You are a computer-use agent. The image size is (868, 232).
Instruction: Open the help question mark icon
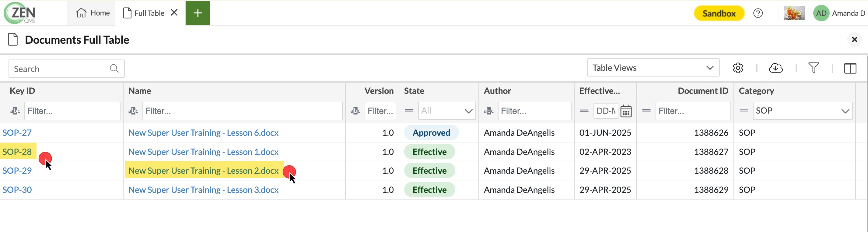click(x=758, y=13)
